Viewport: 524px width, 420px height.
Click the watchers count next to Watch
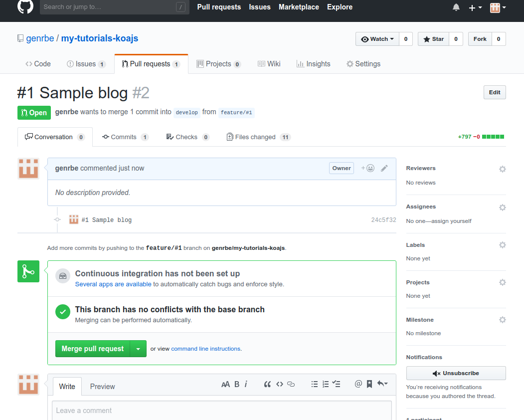pos(406,39)
